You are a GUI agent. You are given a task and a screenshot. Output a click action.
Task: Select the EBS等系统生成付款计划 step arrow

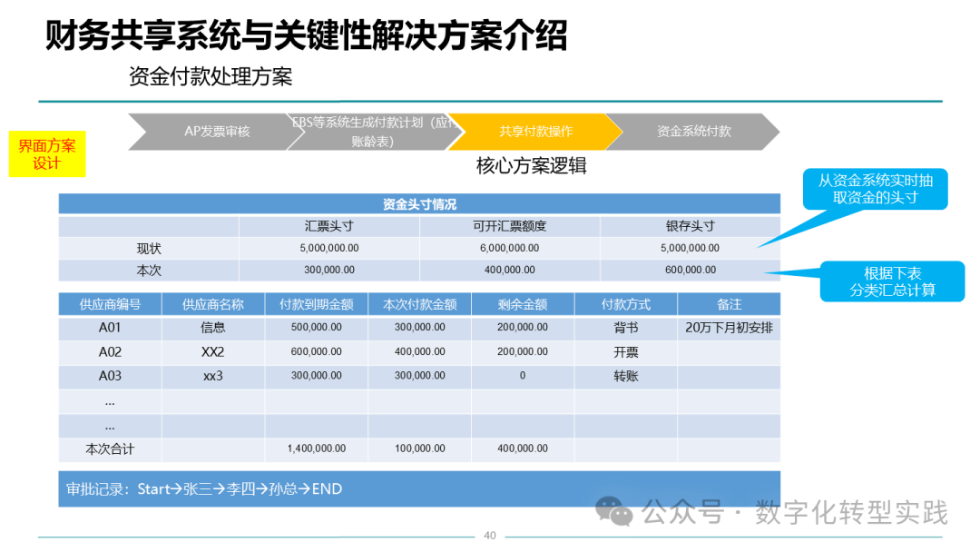tap(374, 132)
